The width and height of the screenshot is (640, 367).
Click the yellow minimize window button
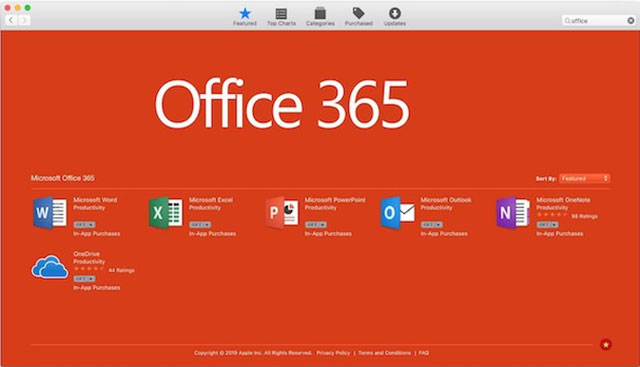pos(17,8)
